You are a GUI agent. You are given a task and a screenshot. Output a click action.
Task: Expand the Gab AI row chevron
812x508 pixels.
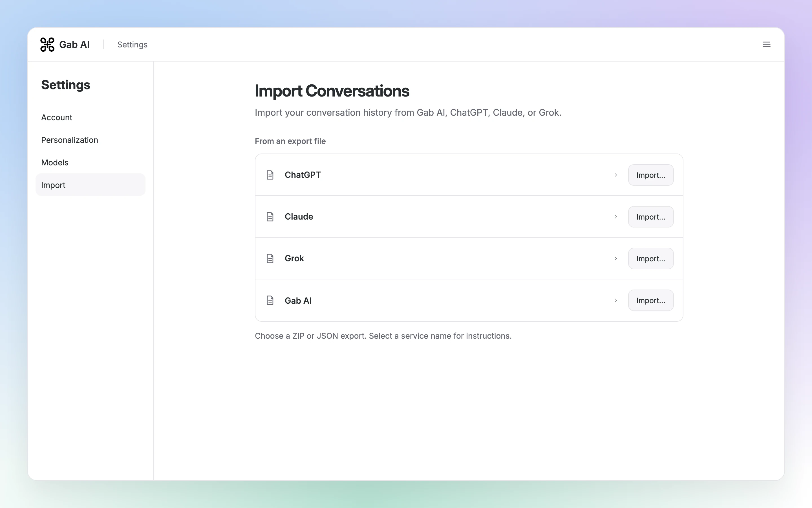[x=616, y=300]
